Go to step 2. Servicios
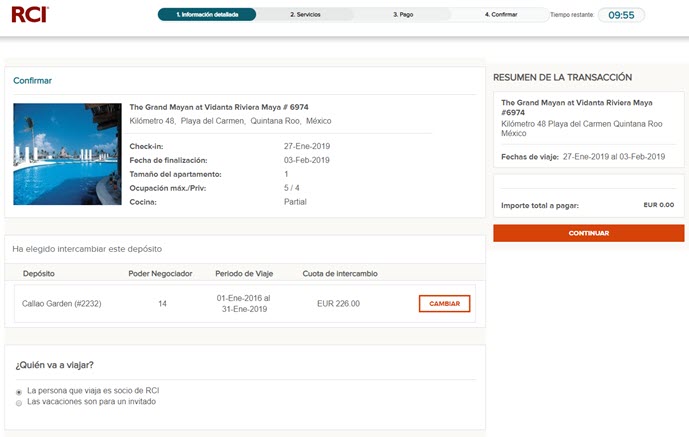The width and height of the screenshot is (689, 437). (305, 14)
